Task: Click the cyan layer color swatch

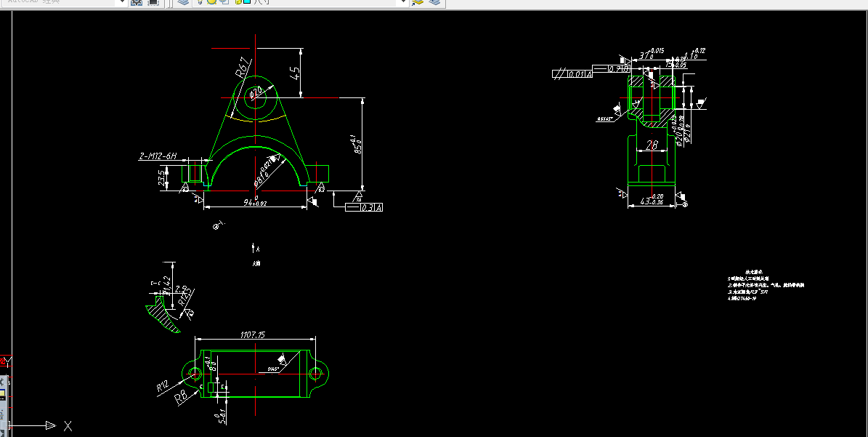Action: (247, 1)
